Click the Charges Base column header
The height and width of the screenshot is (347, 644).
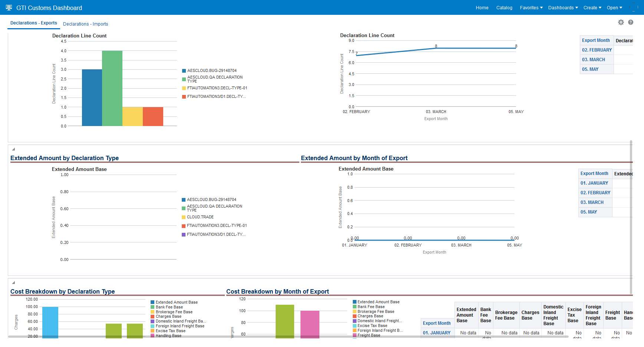point(530,315)
